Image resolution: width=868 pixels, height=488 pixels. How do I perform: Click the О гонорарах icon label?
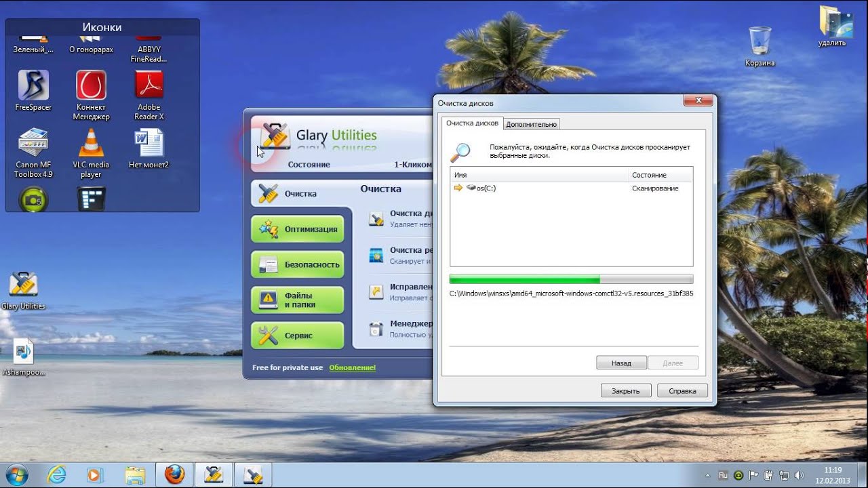pos(91,49)
